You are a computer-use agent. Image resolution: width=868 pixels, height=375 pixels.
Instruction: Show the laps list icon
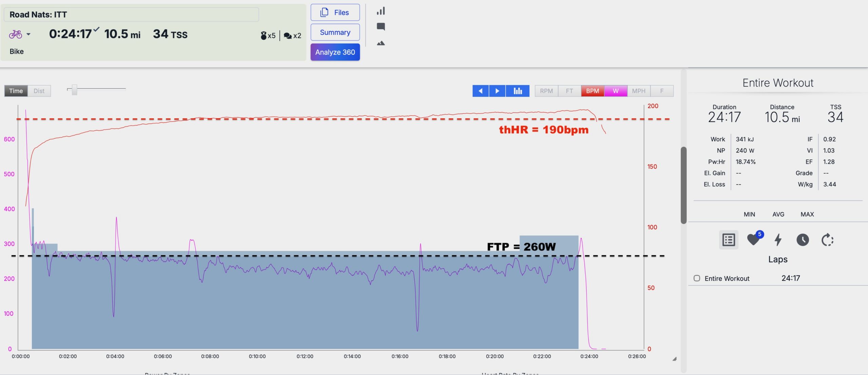tap(729, 240)
